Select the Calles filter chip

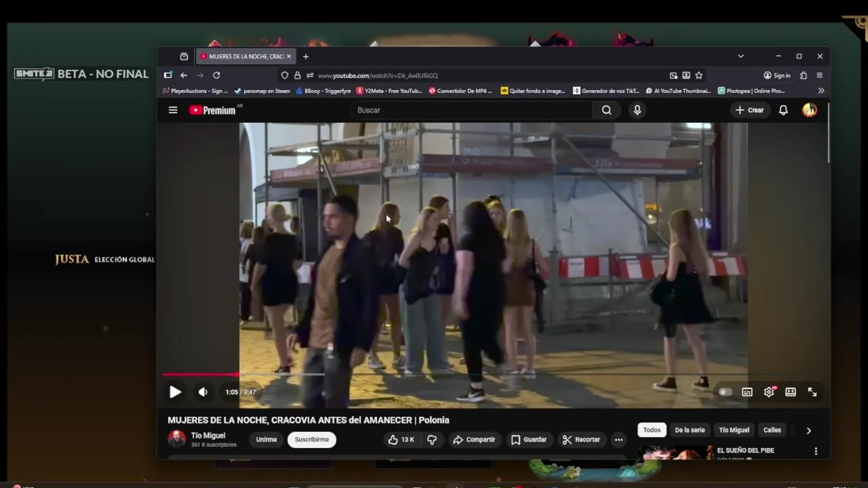tap(772, 430)
